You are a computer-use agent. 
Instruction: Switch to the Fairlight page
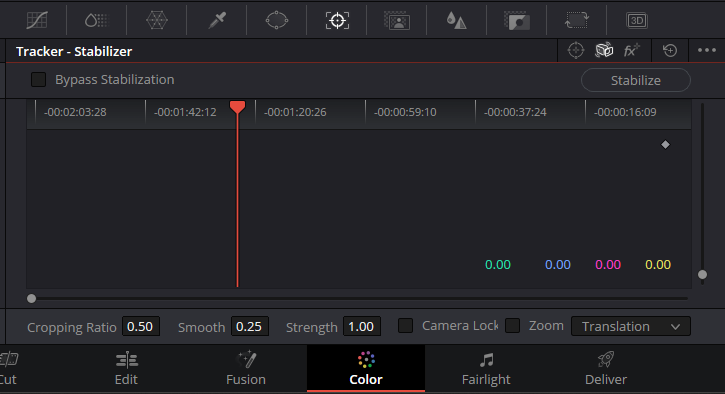click(486, 369)
